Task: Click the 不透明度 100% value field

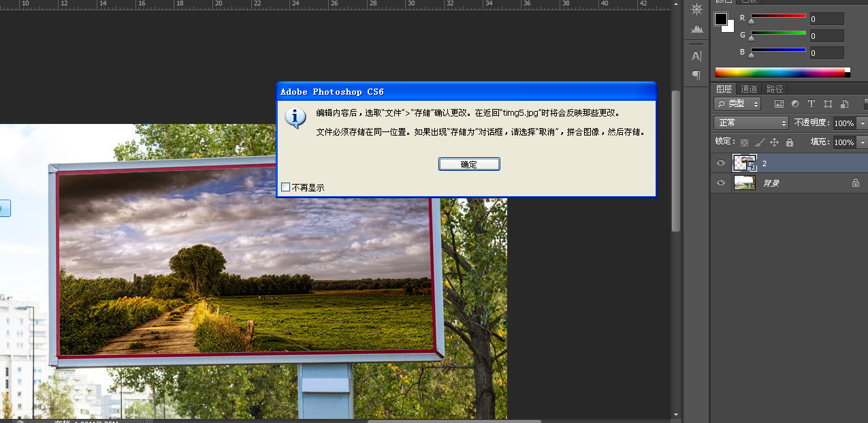Action: point(844,123)
